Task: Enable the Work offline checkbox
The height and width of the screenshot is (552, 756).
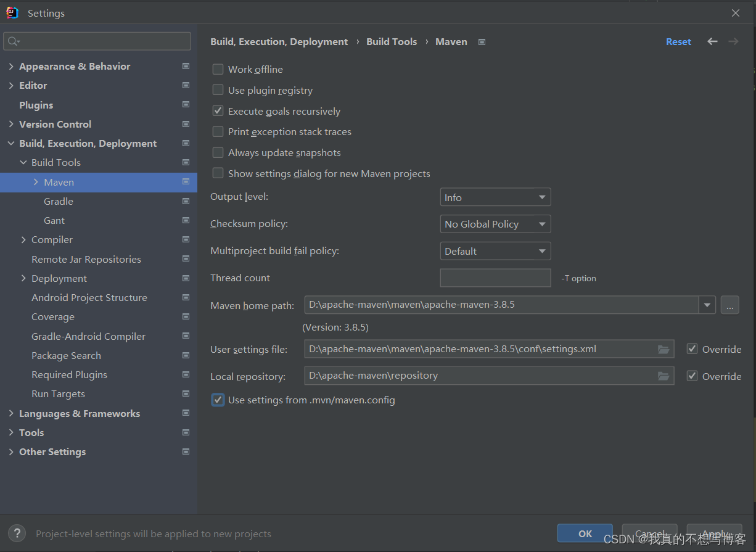Action: point(218,69)
